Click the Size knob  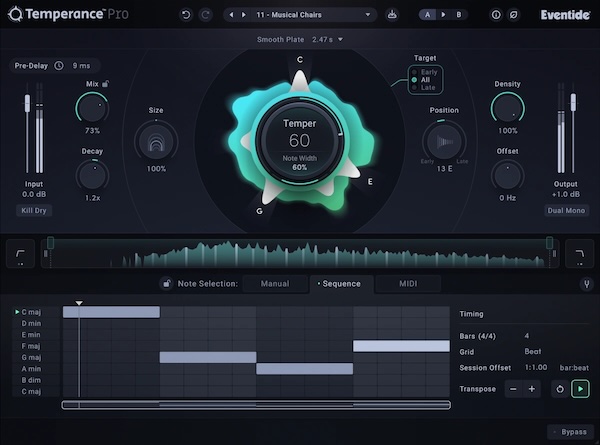(x=156, y=142)
